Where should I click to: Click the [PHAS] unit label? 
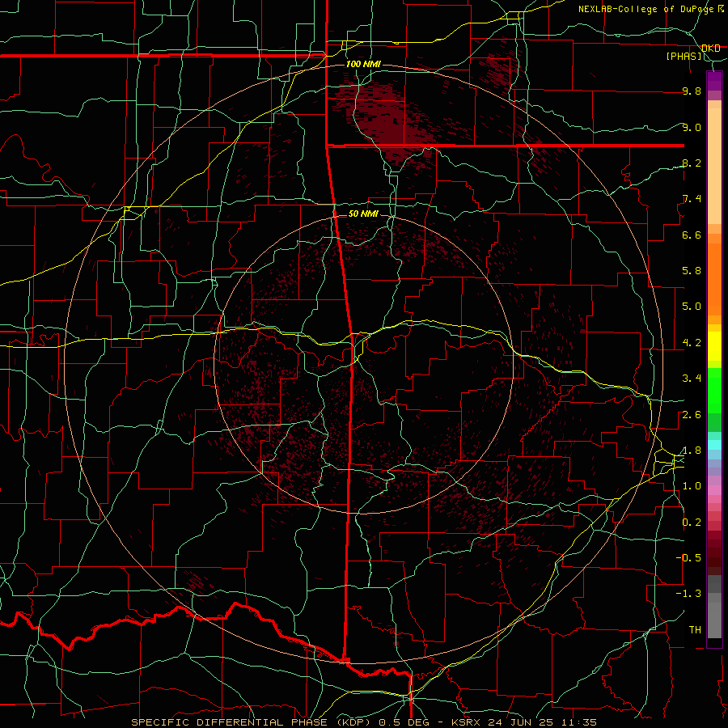[684, 57]
